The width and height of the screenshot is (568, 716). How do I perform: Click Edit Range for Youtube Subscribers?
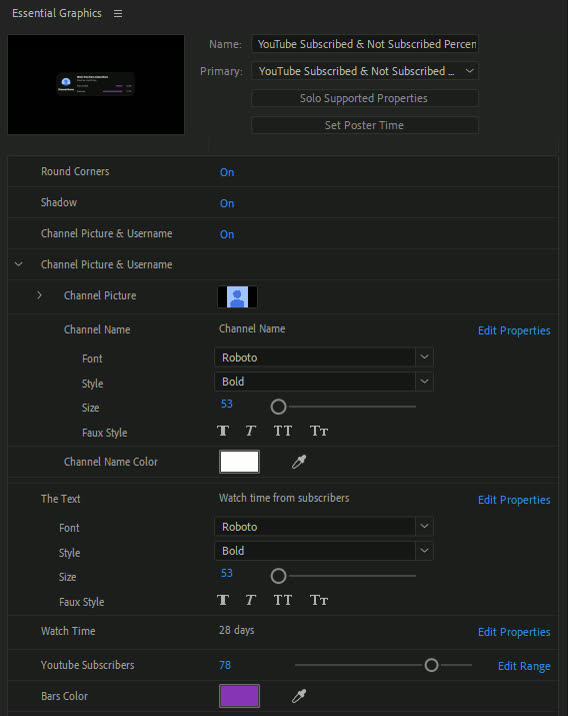click(x=524, y=666)
